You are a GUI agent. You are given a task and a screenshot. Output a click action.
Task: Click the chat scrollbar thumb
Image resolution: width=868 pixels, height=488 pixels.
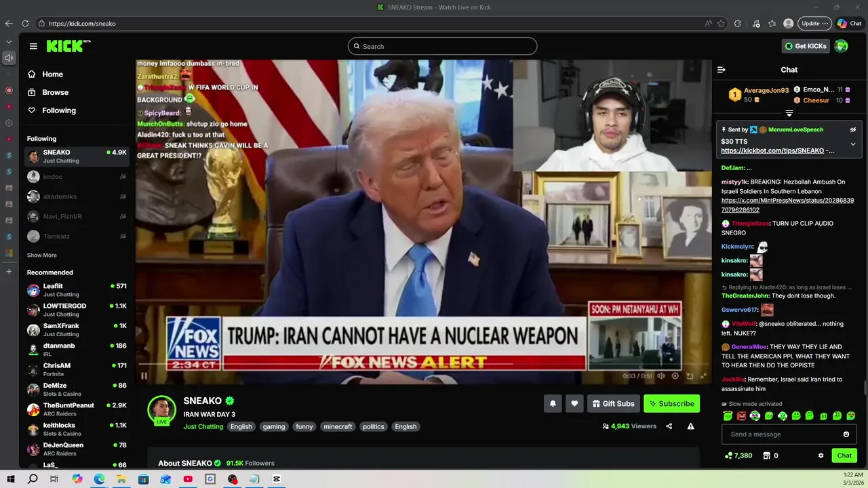click(x=865, y=388)
